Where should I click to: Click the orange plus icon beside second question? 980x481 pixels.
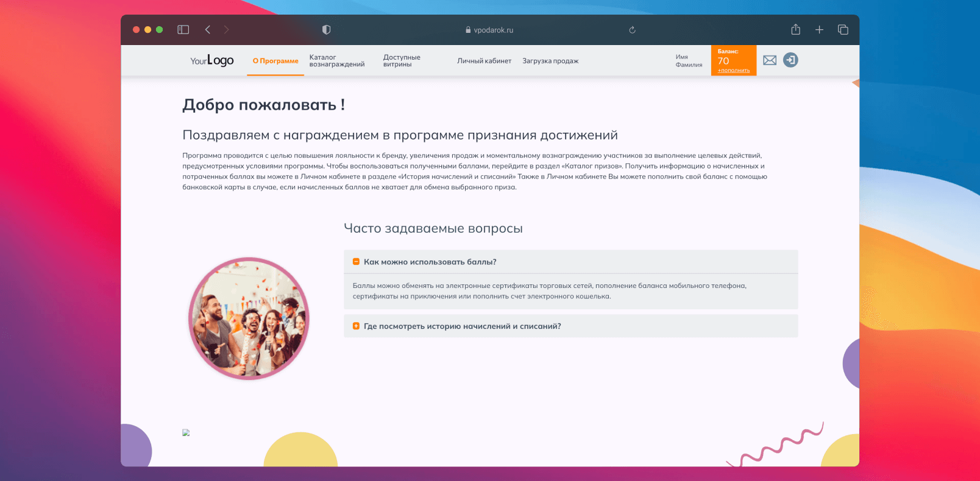[356, 326]
